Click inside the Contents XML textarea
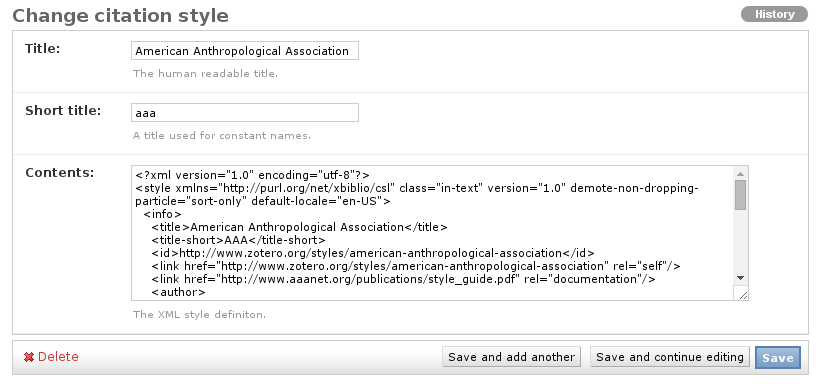Viewport: 817px width, 386px height. point(432,233)
